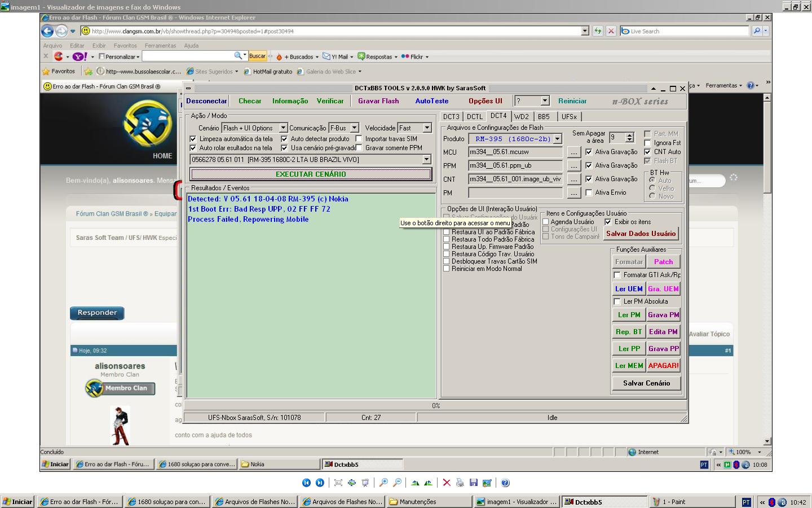Zoom out of the viewed image
Screen dimensions: 812x508
tap(397, 483)
